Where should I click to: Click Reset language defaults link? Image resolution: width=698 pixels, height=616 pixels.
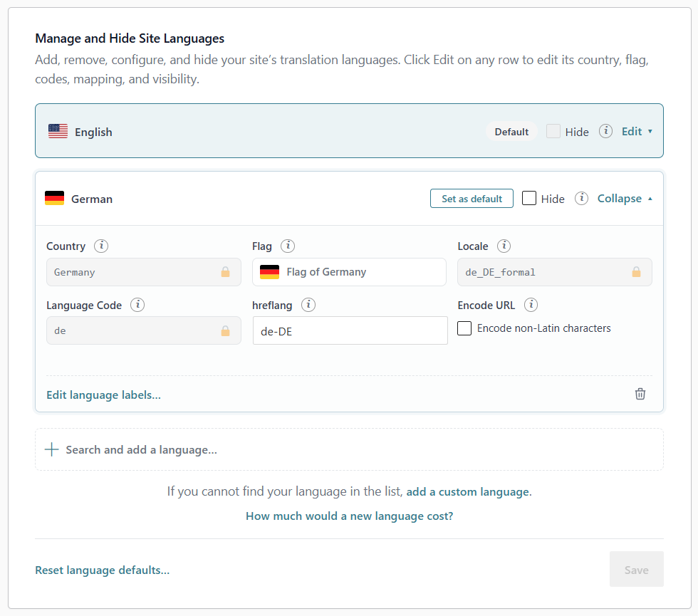103,570
